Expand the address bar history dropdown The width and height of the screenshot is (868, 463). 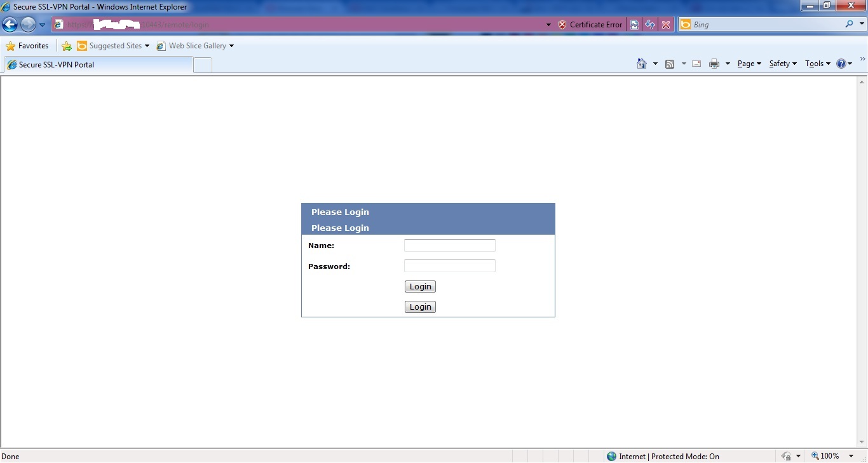(548, 24)
